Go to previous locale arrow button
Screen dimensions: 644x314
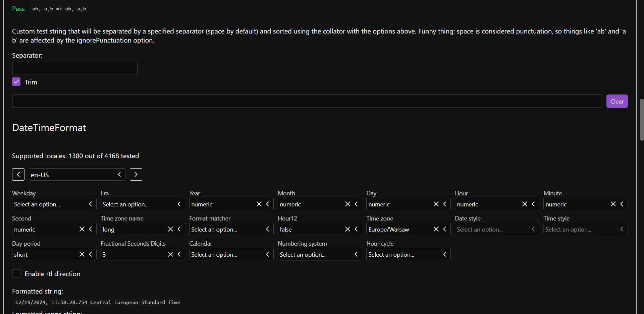coord(18,175)
